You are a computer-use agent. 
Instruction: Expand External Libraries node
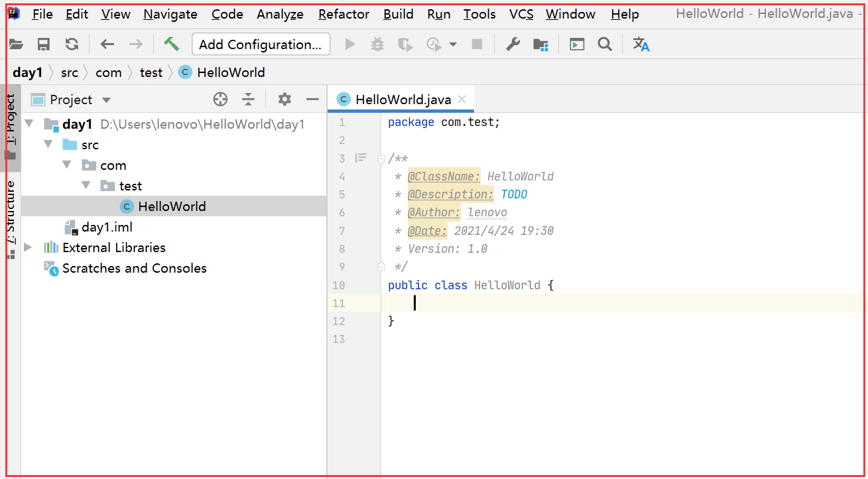click(x=28, y=247)
